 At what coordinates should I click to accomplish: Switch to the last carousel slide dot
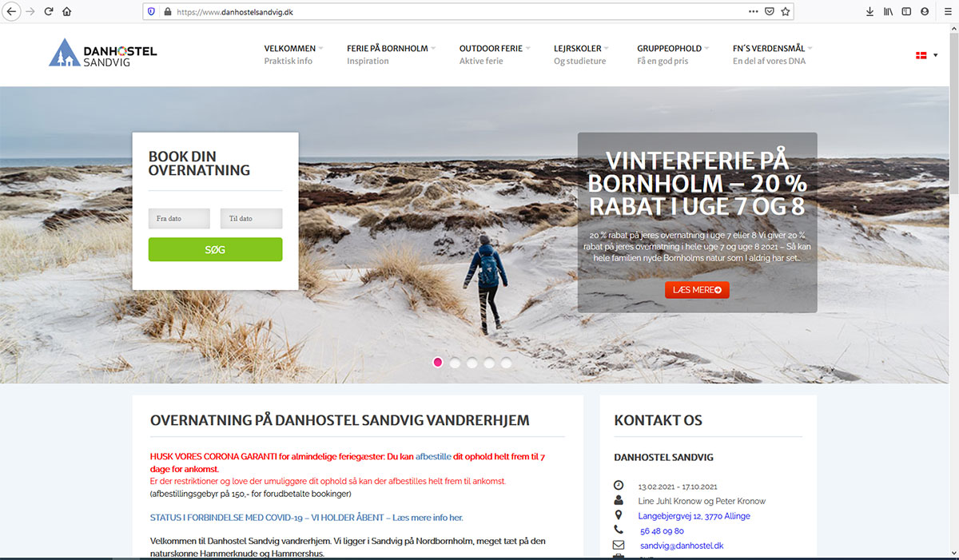click(507, 362)
